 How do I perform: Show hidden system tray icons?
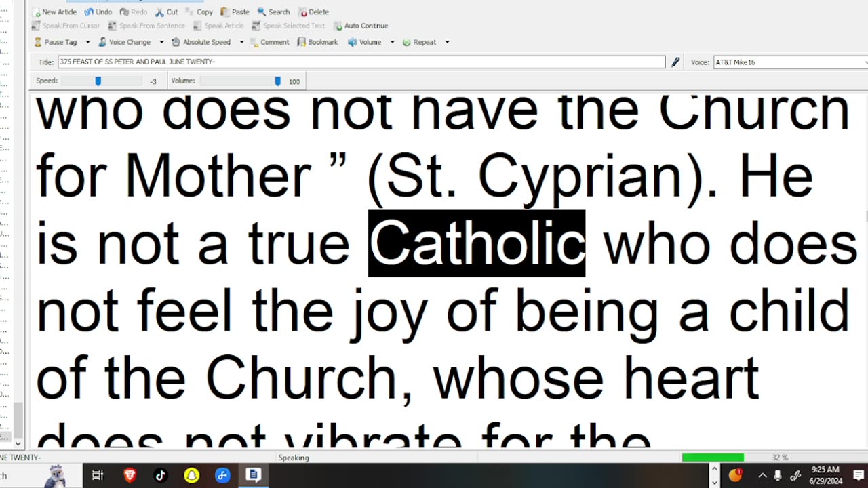[762, 475]
